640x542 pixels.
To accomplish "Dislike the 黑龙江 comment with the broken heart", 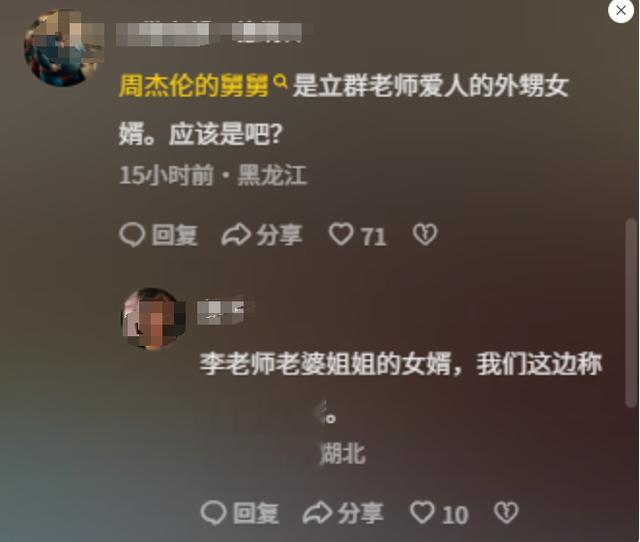I will [x=425, y=234].
